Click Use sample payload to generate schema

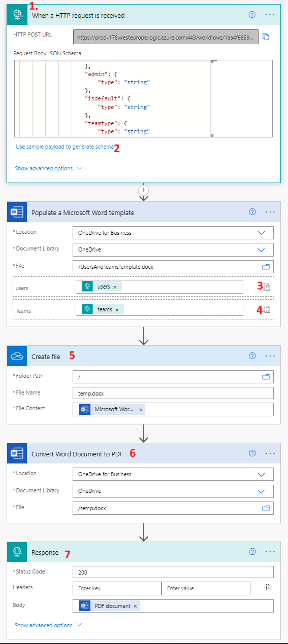(x=65, y=147)
